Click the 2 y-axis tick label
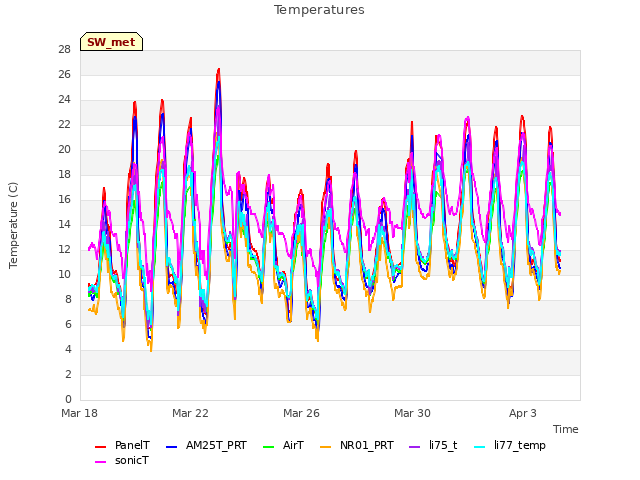Image resolution: width=640 pixels, height=480 pixels. tap(68, 374)
